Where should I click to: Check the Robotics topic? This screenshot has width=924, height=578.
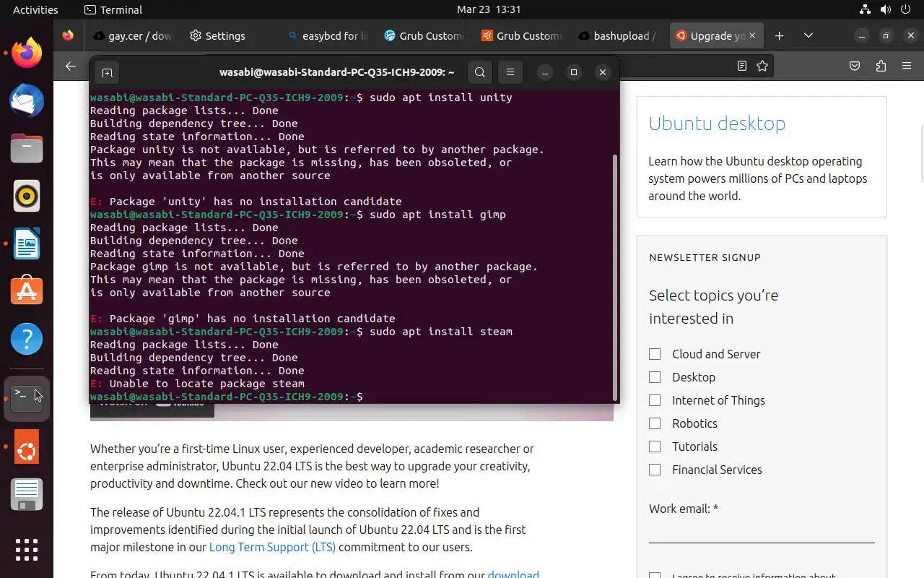[655, 423]
